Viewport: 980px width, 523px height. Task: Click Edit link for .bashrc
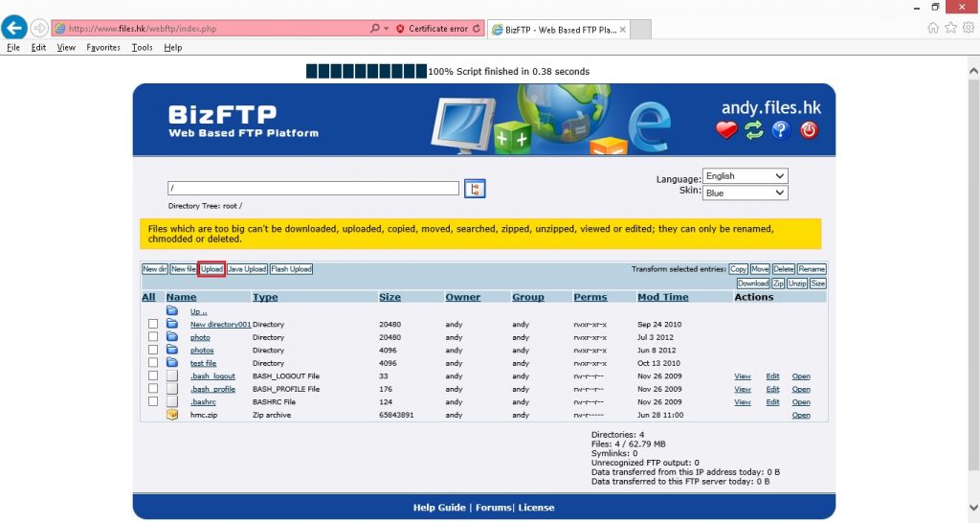coord(772,401)
